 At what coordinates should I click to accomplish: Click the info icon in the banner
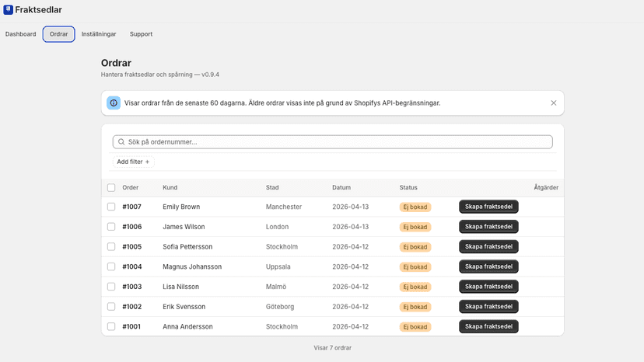114,103
